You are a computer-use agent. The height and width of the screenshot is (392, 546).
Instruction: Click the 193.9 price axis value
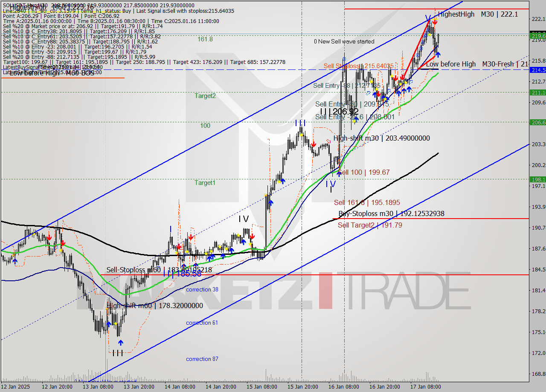[538, 207]
